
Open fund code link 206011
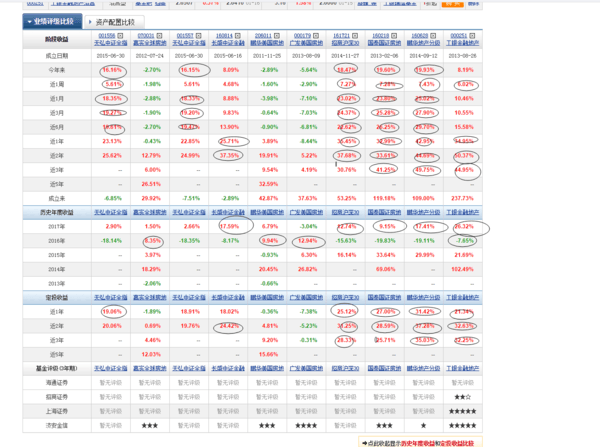click(263, 36)
